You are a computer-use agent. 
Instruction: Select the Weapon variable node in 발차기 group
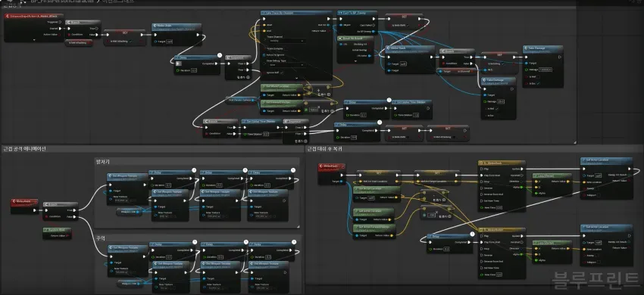[x=130, y=212]
